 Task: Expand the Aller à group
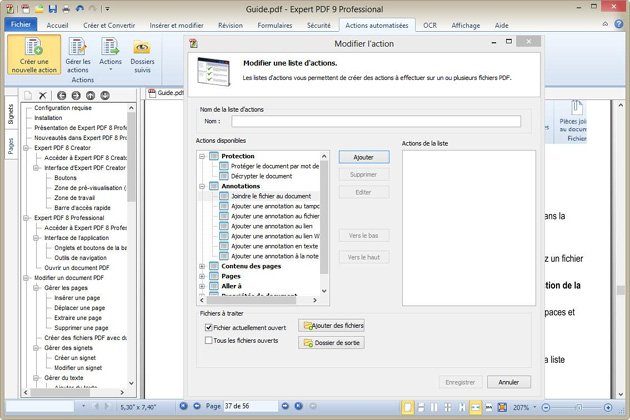point(202,286)
